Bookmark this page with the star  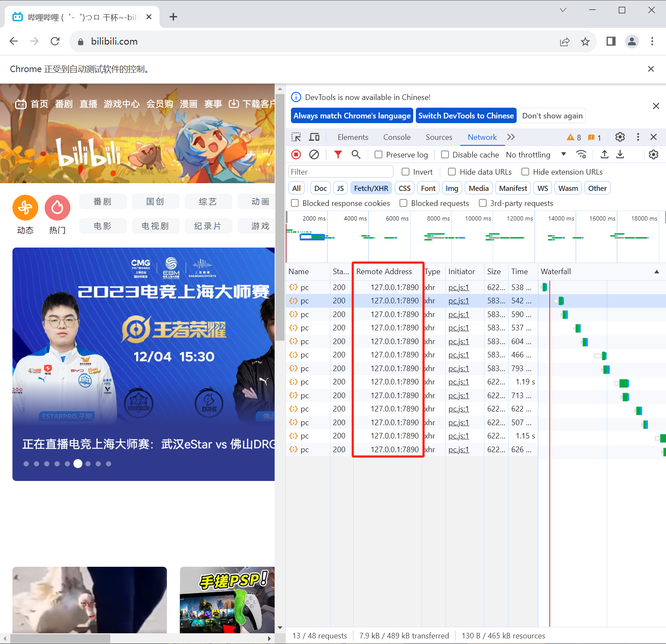coord(585,42)
